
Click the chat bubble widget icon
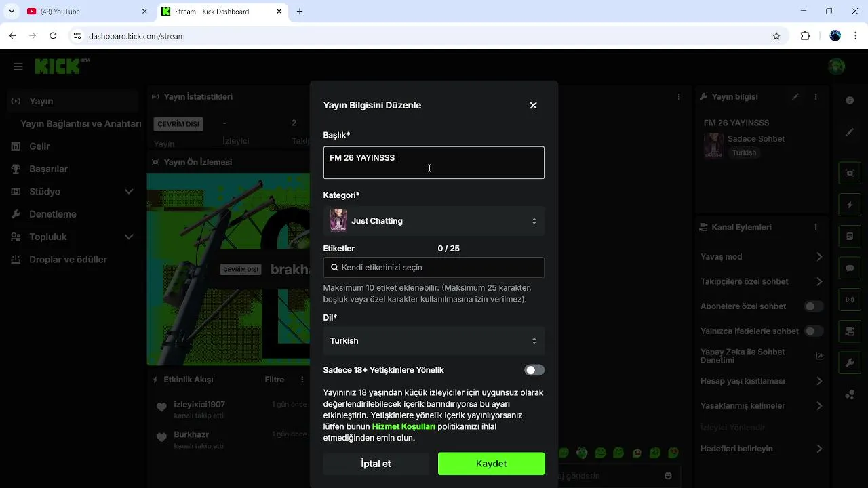click(850, 268)
